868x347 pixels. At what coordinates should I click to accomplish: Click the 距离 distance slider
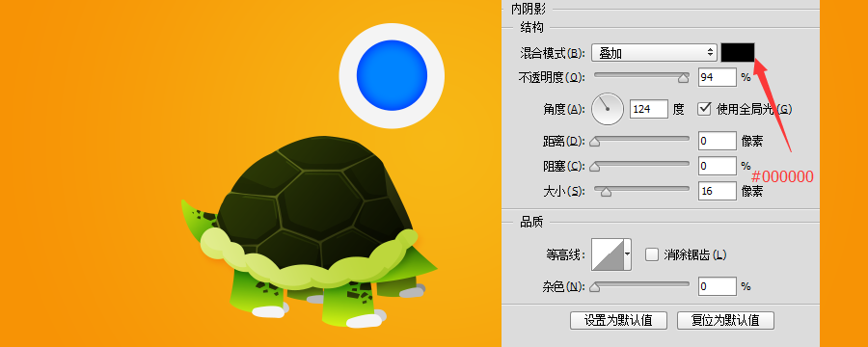pyautogui.click(x=641, y=141)
